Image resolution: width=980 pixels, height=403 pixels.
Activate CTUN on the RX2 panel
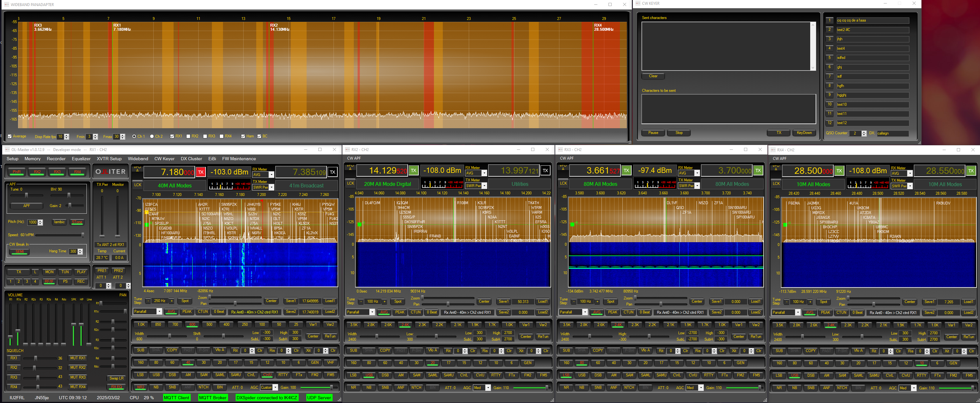[416, 312]
